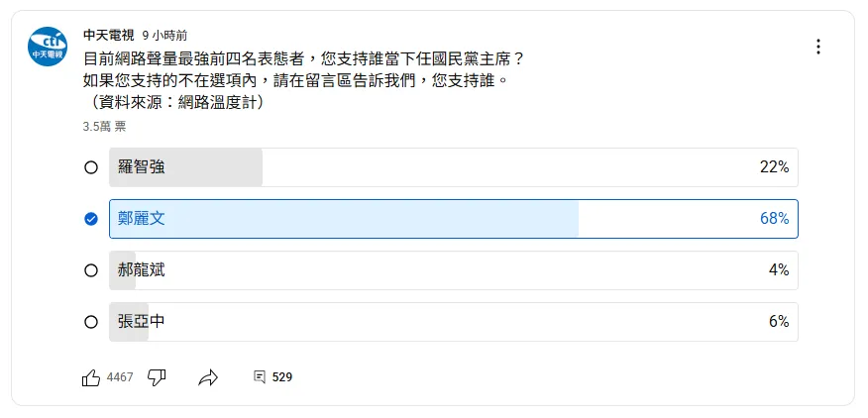Open comments via the comment icon
Screen dimensions: 868x418
260,377
